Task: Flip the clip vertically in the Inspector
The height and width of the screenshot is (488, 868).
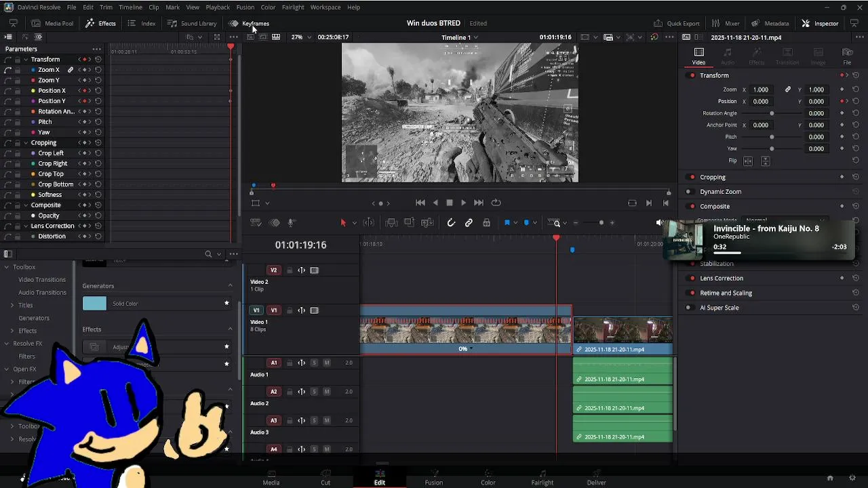Action: (x=766, y=161)
